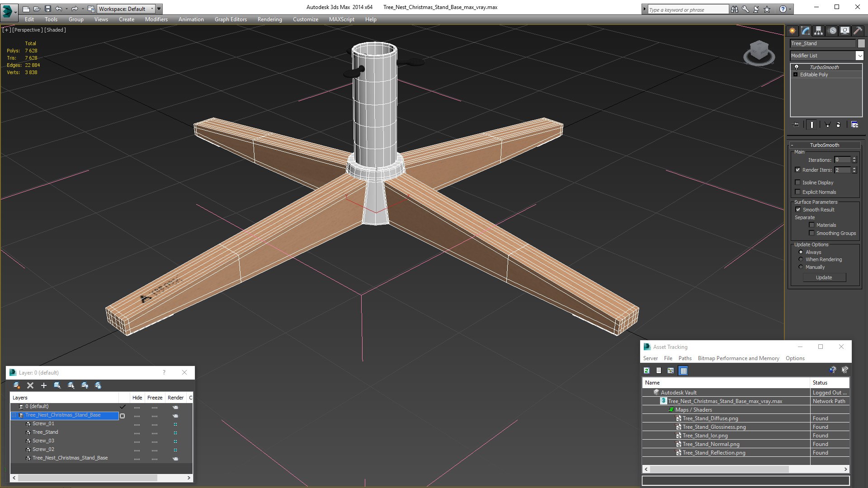Click the Create New Layer plus icon
This screenshot has width=868, height=488.
pyautogui.click(x=44, y=385)
